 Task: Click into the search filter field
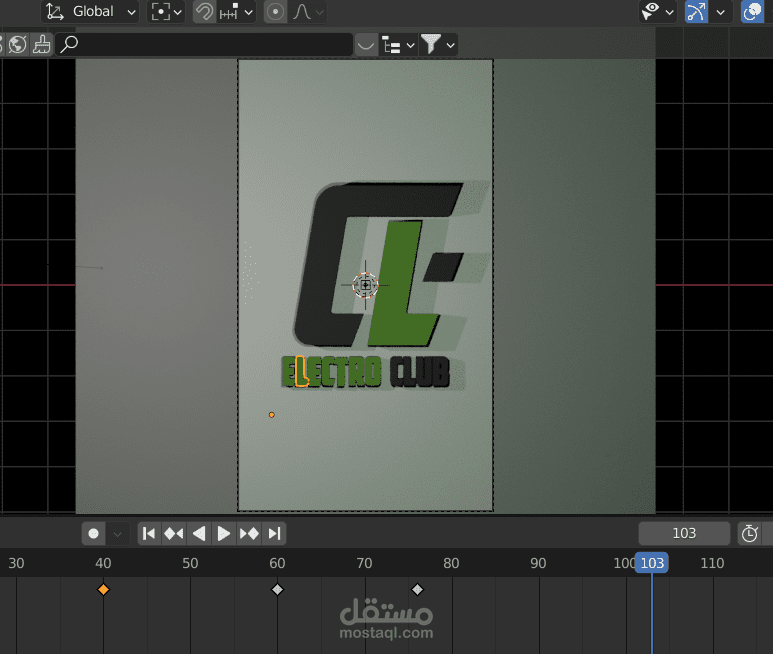click(204, 44)
